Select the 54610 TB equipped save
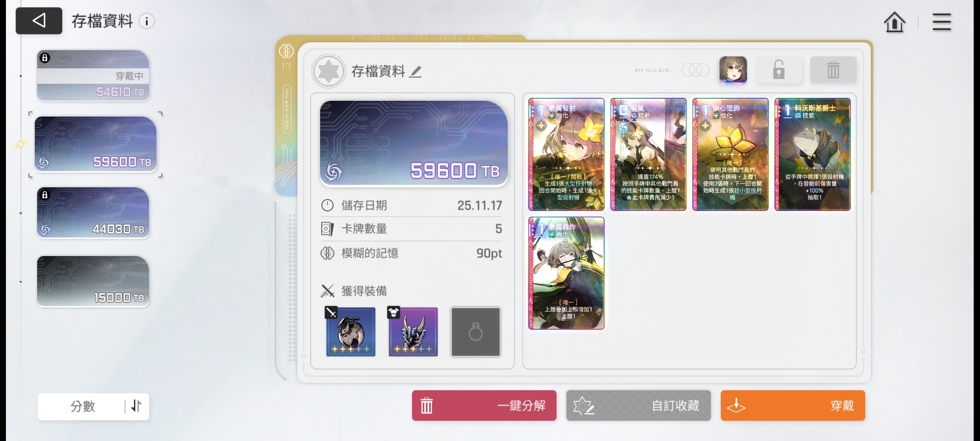 pos(93,75)
